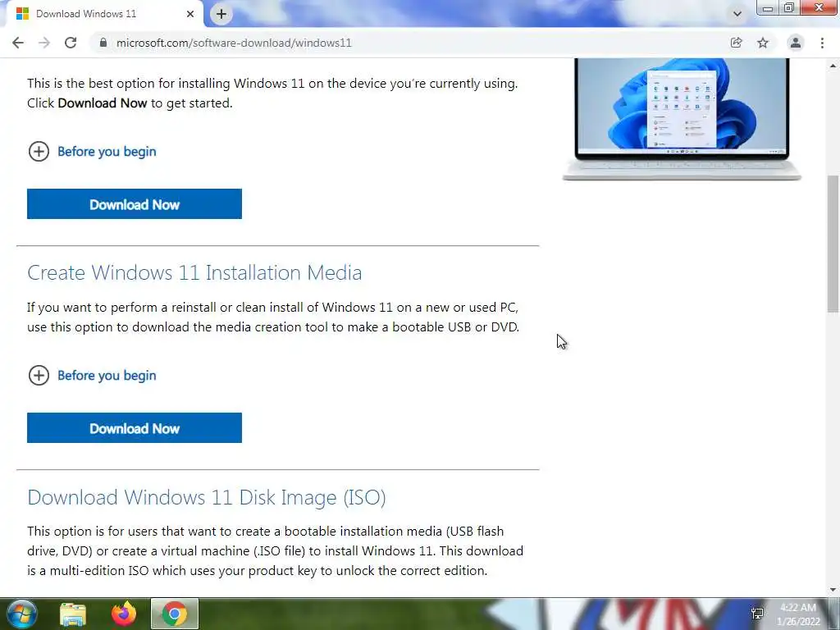This screenshot has width=840, height=630.
Task: Minimize the Chrome window
Action: point(767,8)
